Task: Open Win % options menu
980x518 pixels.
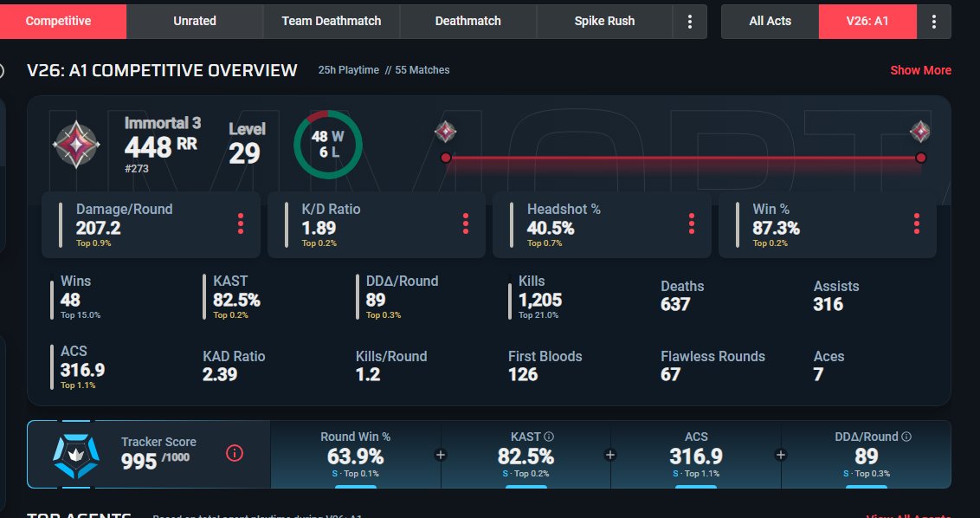Action: point(916,224)
